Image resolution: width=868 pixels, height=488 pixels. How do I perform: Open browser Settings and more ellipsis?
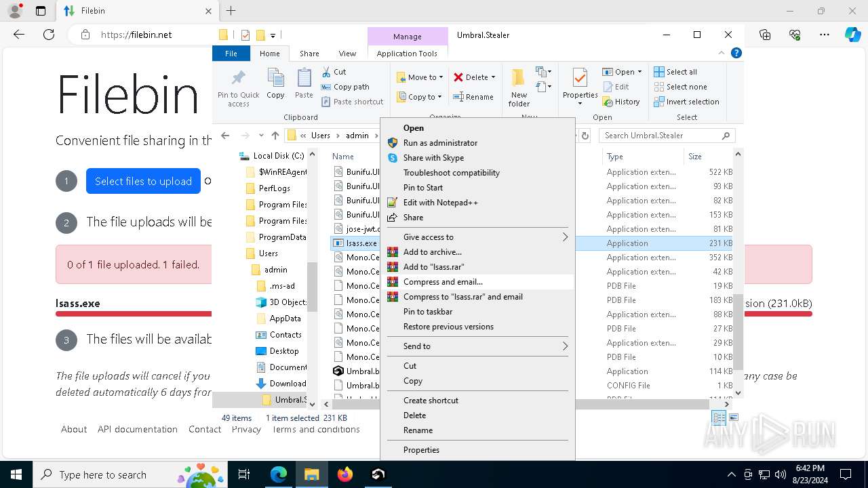pos(825,35)
